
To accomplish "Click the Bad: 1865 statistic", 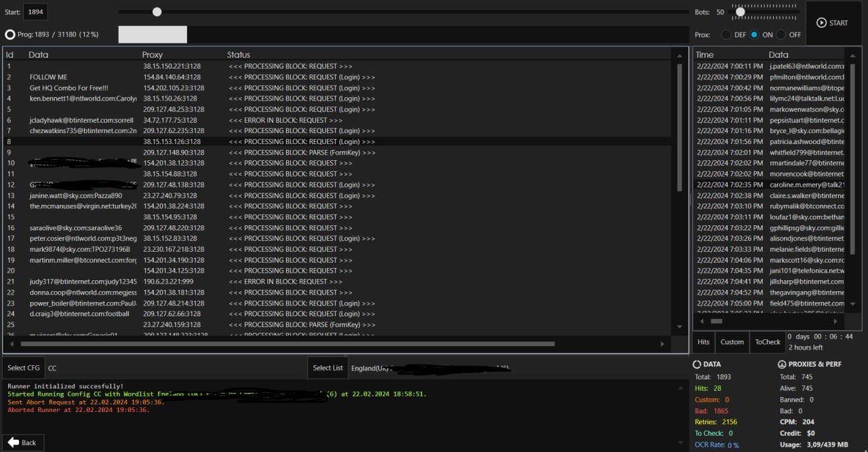I will tap(711, 411).
